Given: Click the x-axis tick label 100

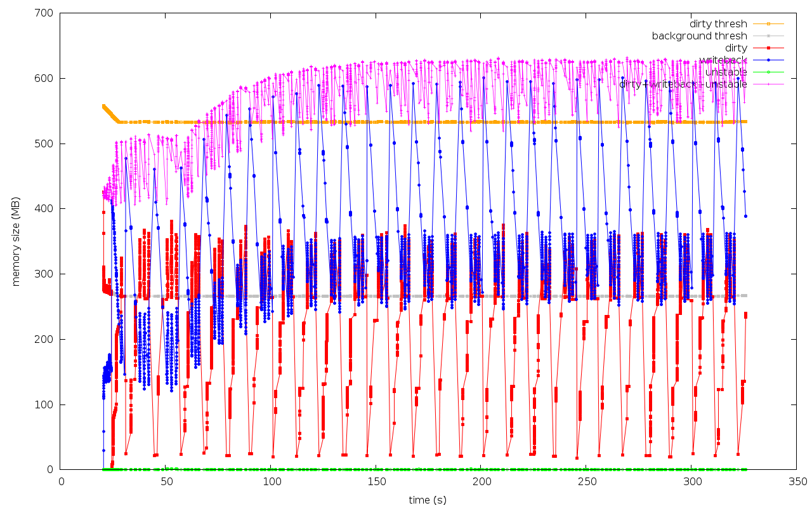Looking at the screenshot, I should click(x=271, y=482).
